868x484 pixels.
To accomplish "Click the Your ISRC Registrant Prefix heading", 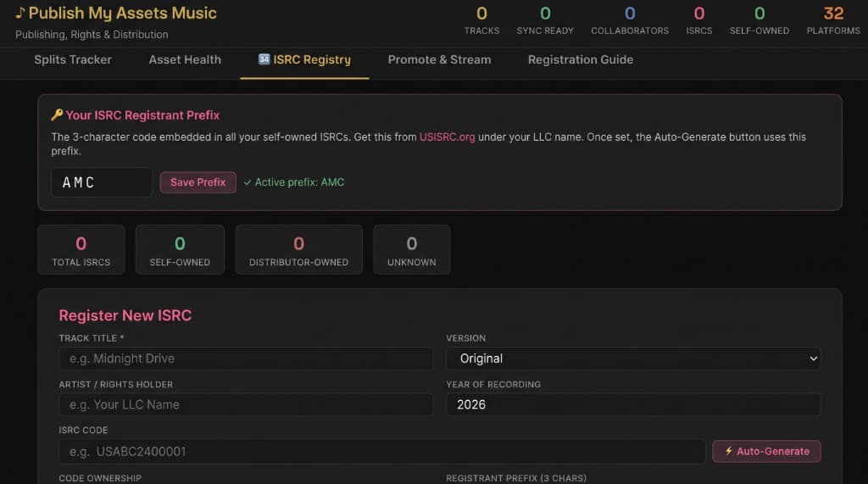I will (142, 115).
